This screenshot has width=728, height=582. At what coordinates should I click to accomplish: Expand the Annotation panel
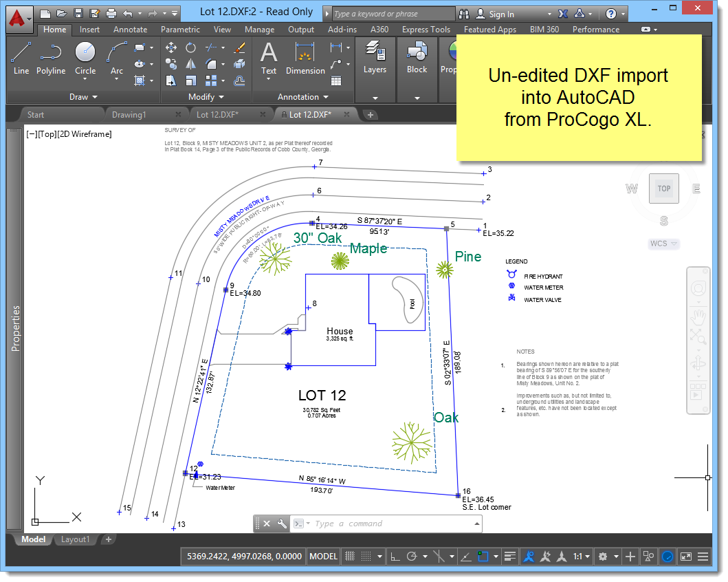point(303,96)
